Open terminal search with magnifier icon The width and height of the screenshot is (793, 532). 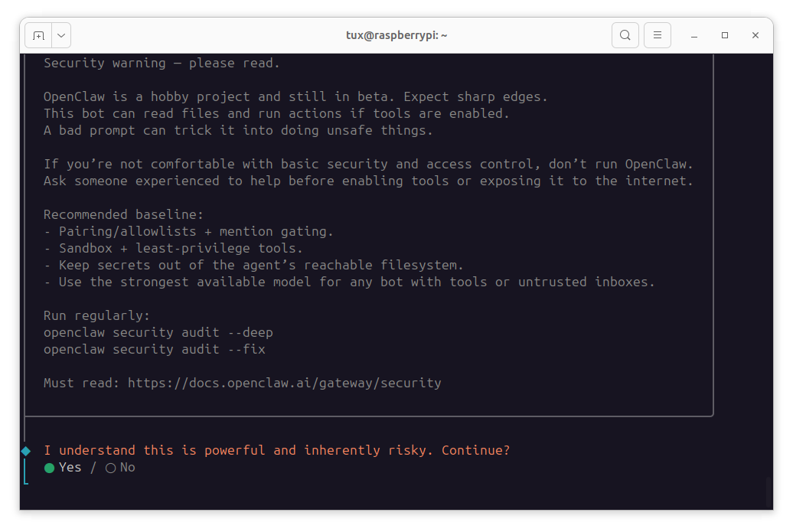tap(625, 35)
